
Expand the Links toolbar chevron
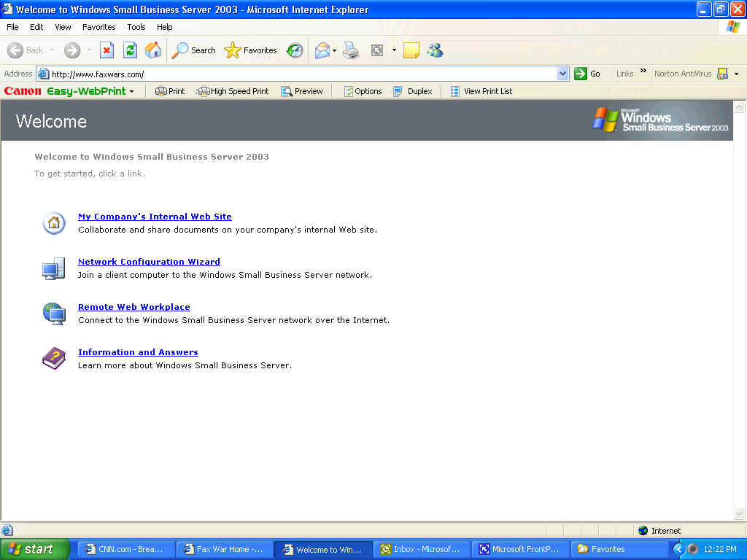click(643, 71)
